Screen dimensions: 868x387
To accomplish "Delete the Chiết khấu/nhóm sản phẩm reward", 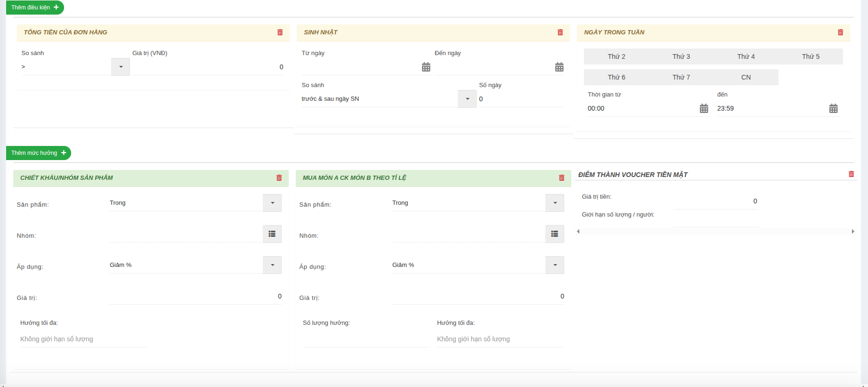I will click(279, 178).
